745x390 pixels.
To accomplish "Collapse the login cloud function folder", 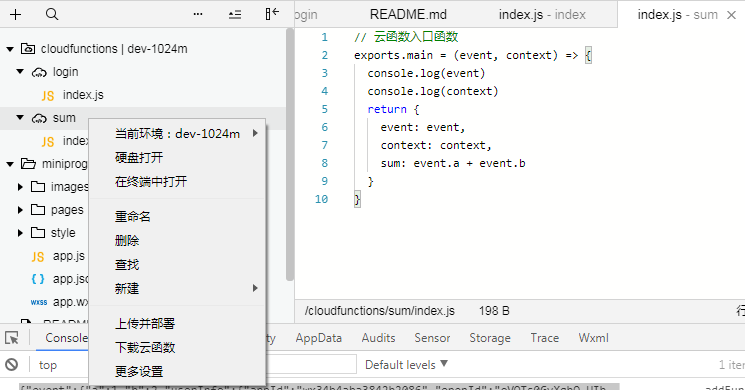I will [x=20, y=72].
